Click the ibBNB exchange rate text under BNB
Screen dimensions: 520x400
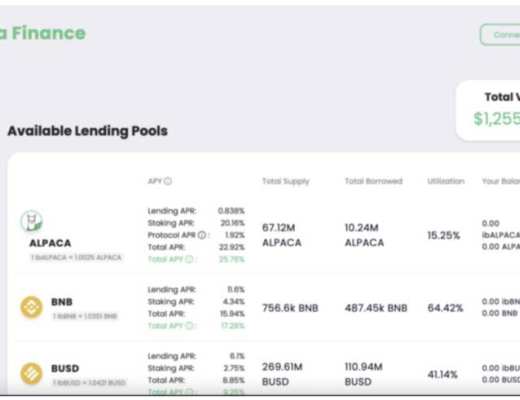coord(85,316)
